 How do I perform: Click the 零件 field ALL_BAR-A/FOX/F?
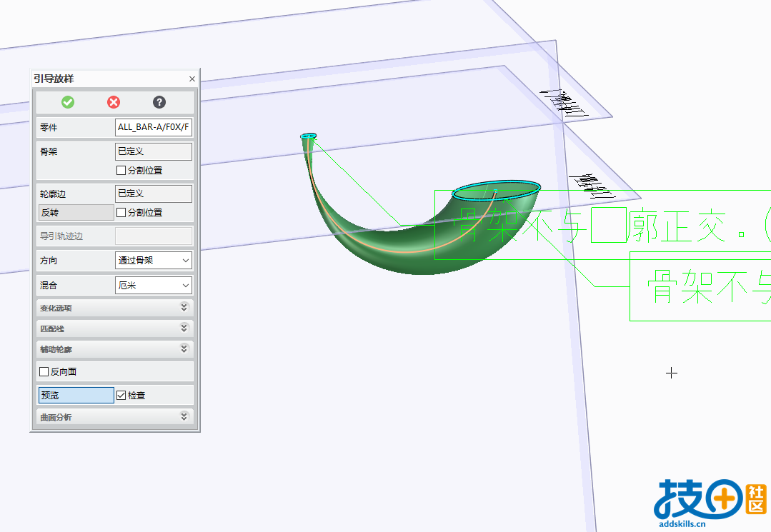tap(154, 126)
